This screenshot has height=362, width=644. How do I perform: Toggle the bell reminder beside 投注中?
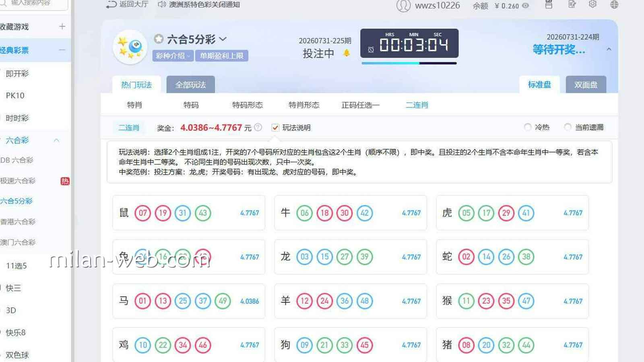coord(346,53)
